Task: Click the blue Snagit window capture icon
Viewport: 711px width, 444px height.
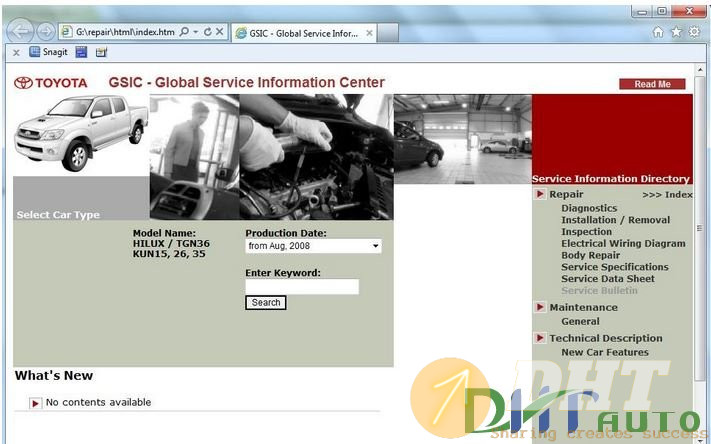Action: click(x=81, y=52)
